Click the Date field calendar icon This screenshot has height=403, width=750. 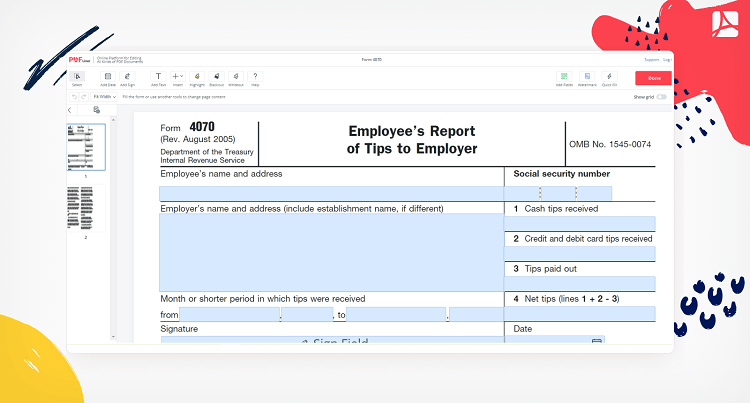596,340
